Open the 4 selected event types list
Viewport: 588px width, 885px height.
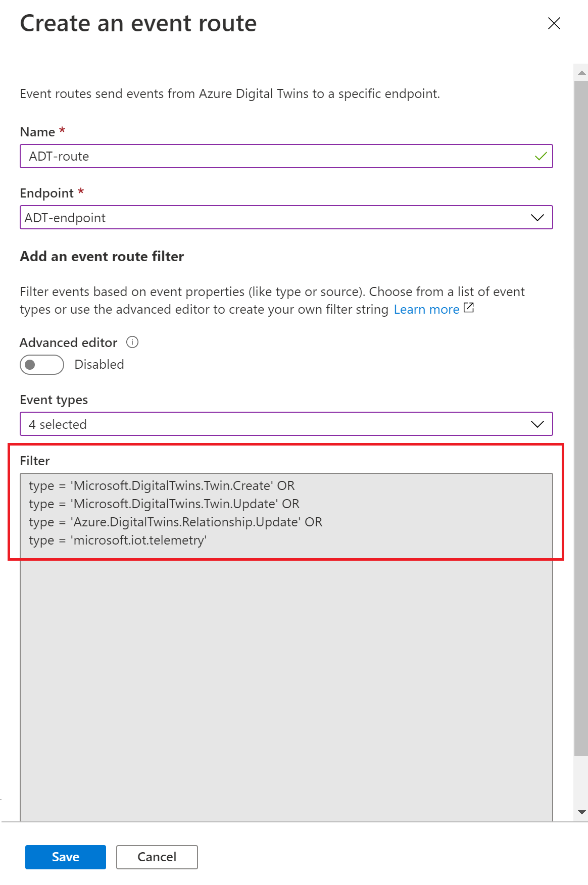[x=286, y=424]
